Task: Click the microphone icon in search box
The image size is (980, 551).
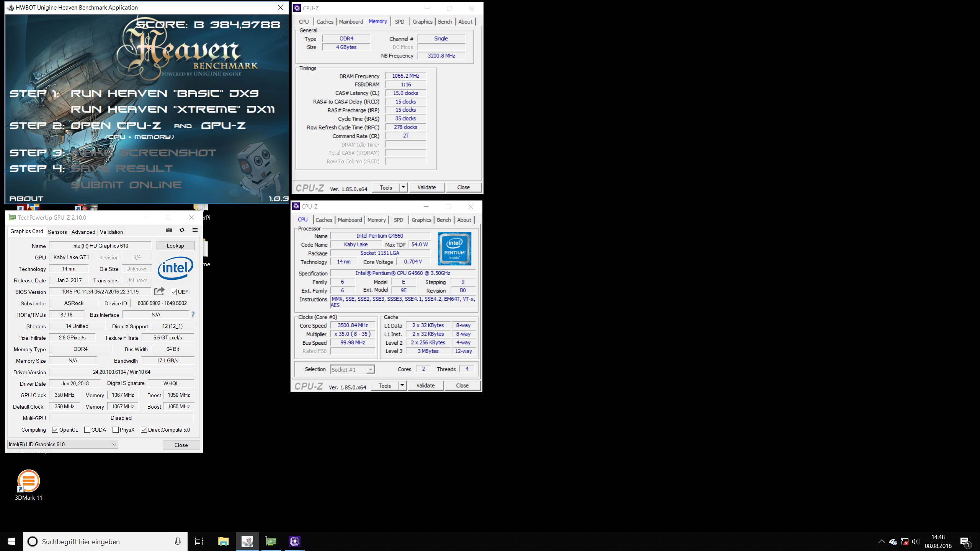Action: (178, 541)
